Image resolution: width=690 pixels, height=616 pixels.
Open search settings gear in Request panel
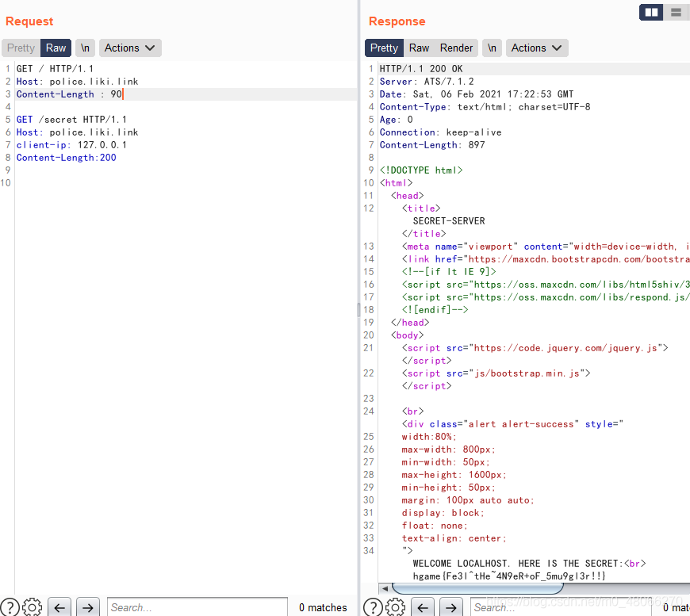(x=32, y=607)
